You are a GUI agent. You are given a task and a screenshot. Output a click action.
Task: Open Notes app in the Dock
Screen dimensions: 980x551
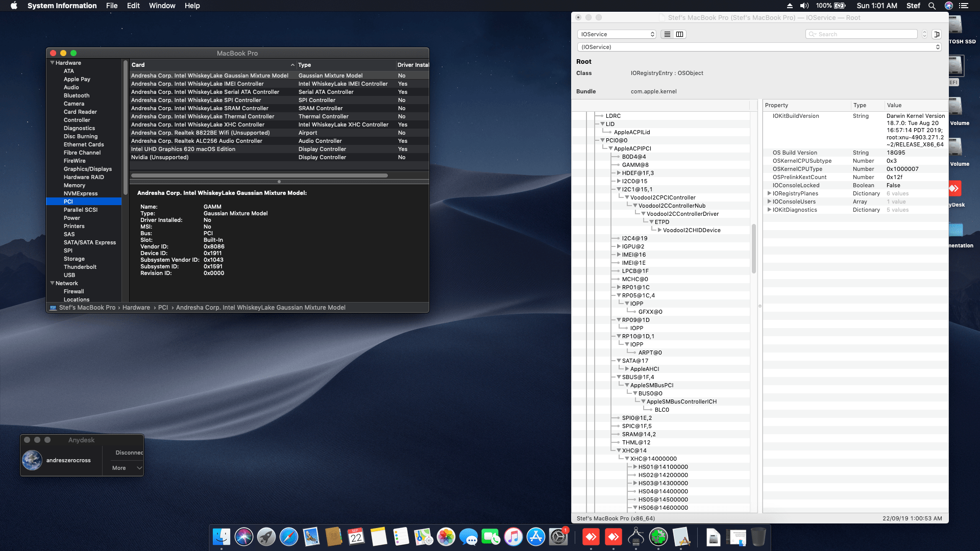click(x=379, y=537)
